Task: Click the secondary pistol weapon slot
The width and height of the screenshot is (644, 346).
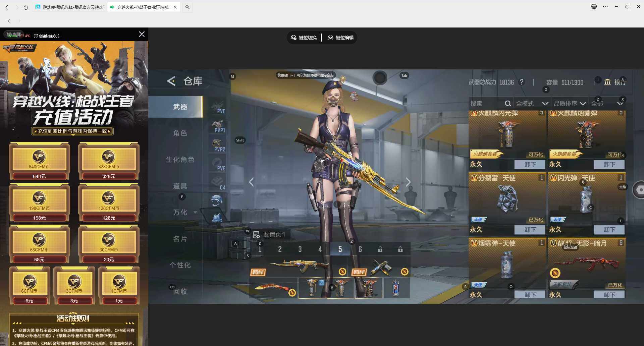Action: tap(381, 267)
